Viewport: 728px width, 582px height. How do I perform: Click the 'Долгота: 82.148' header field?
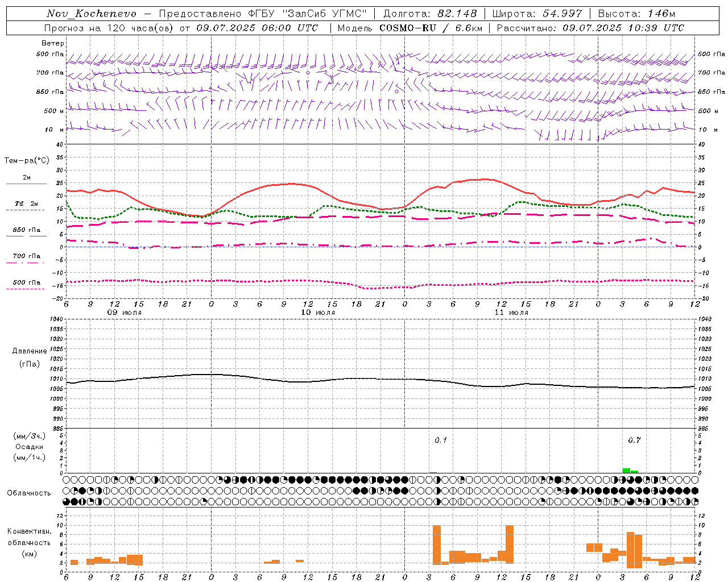tap(430, 14)
